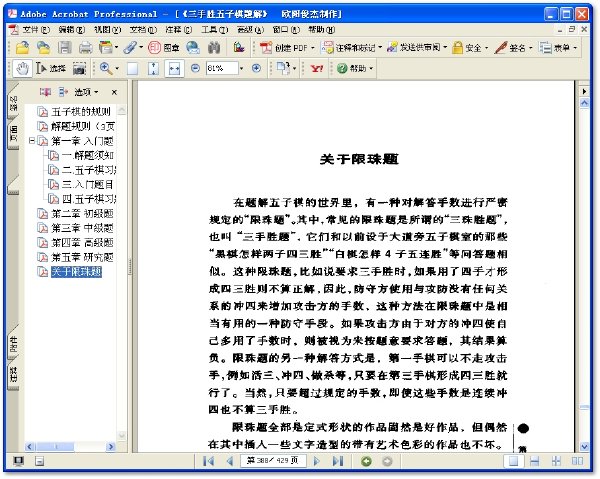
Task: Select bookmark 五子棋的规则
Action: (81, 112)
